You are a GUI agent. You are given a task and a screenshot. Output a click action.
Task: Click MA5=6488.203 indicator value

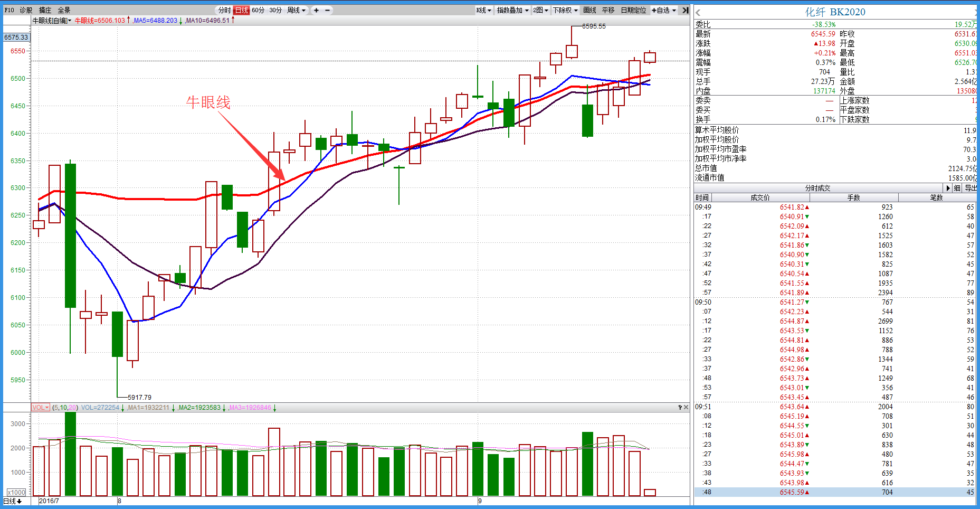(155, 21)
